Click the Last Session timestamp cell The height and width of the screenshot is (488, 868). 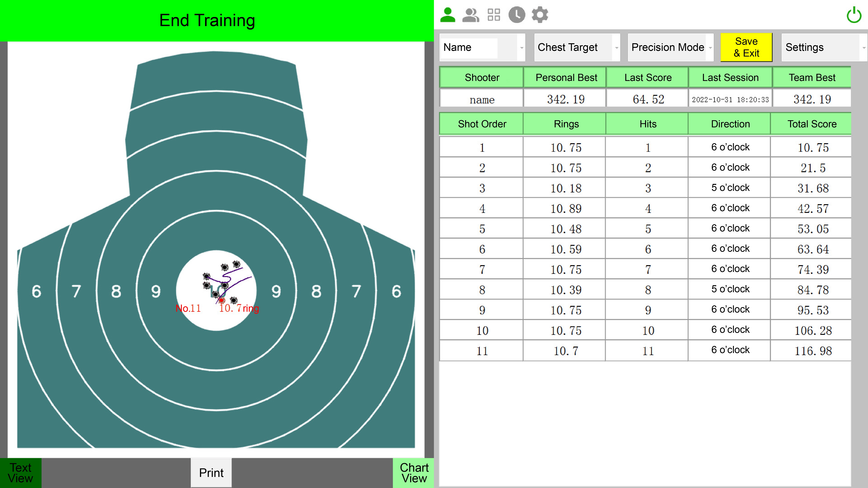[x=730, y=100]
